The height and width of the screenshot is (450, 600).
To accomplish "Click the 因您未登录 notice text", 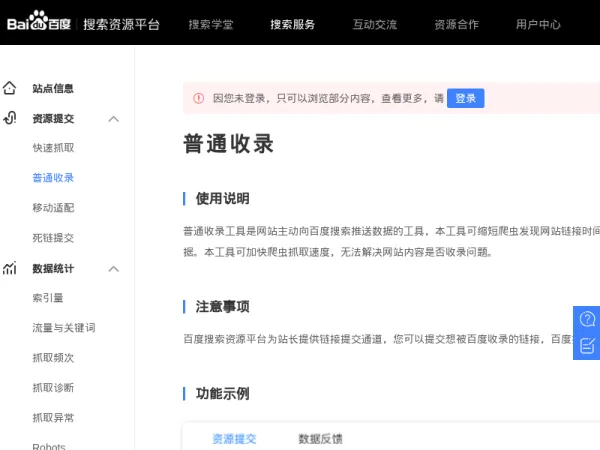I will coord(328,98).
